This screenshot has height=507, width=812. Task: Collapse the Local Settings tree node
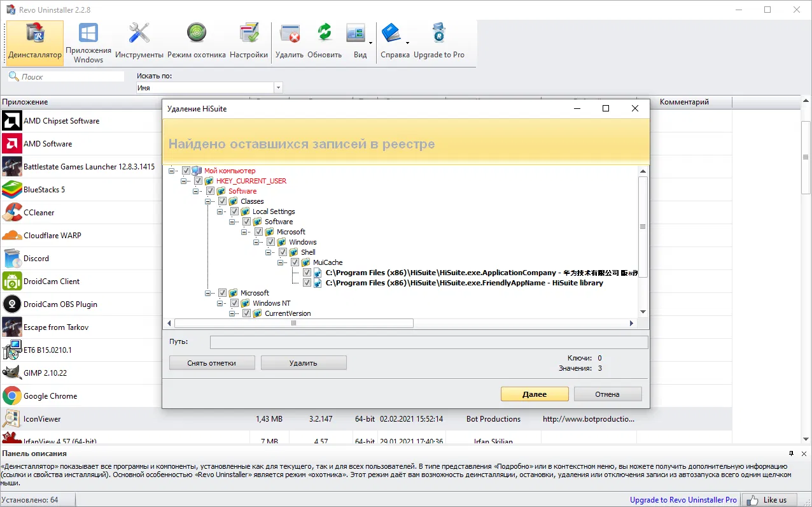[x=220, y=211]
